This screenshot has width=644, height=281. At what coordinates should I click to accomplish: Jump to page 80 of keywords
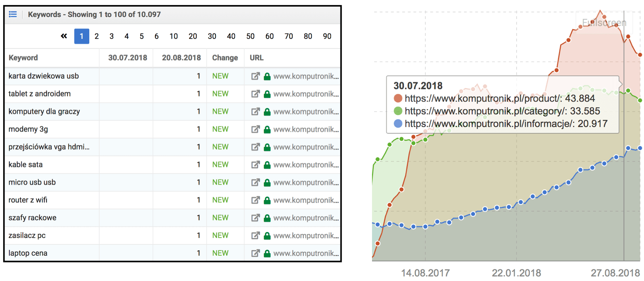[x=308, y=36]
